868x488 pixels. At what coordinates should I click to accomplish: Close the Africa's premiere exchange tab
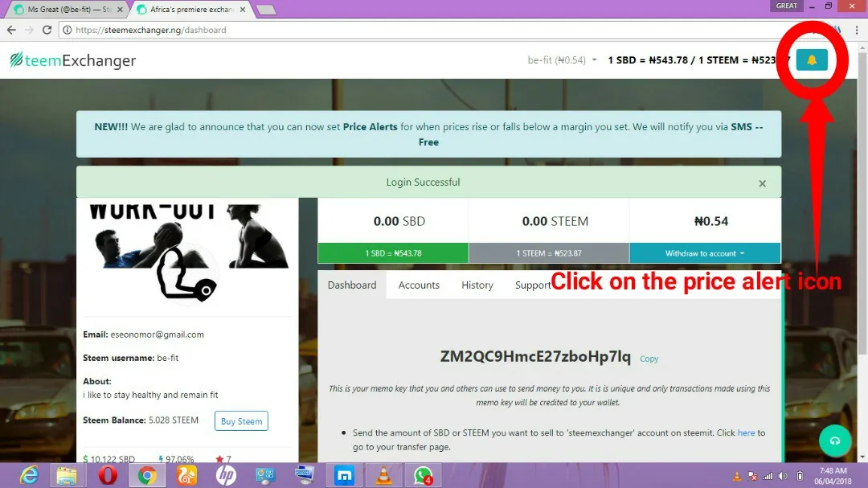[x=243, y=10]
